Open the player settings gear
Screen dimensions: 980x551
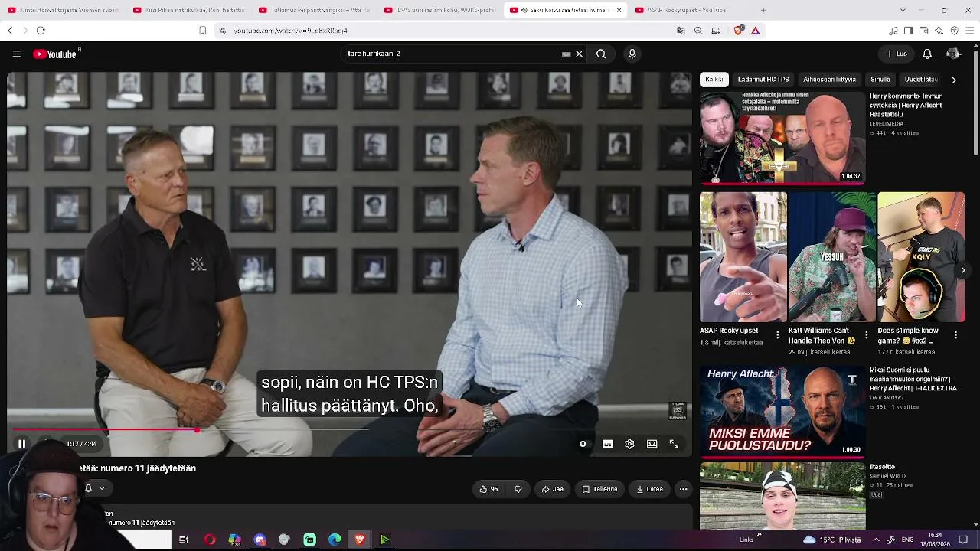coord(629,444)
